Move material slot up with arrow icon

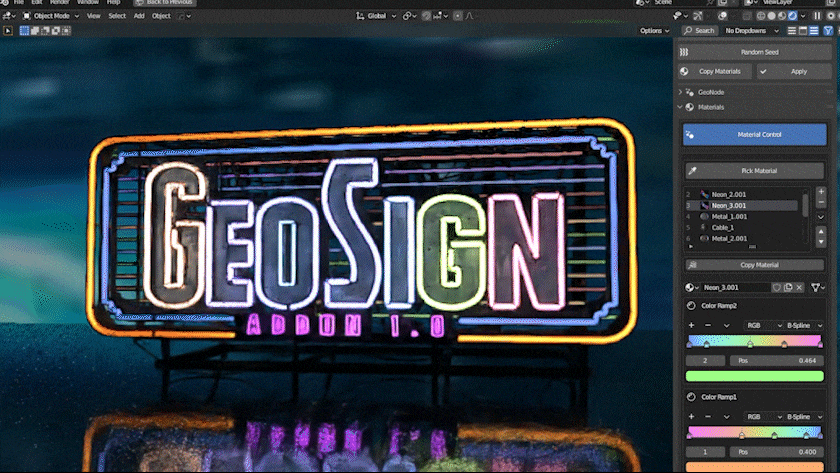820,233
